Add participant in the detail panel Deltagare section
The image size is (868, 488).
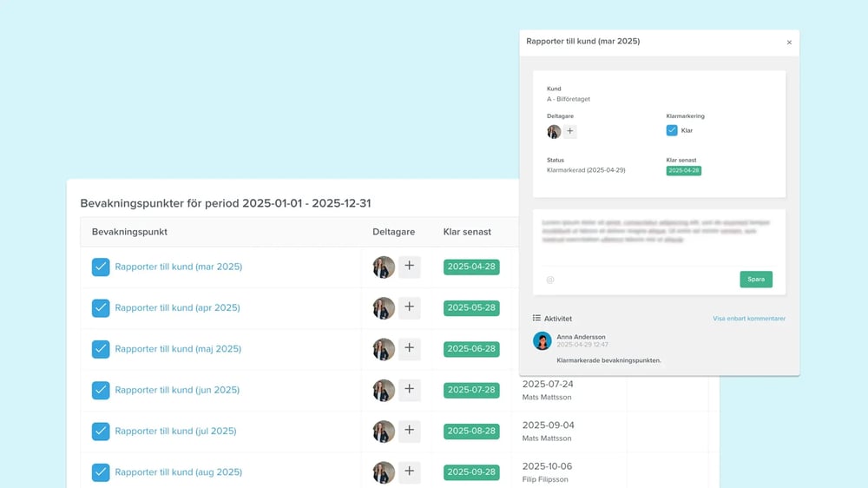(570, 132)
